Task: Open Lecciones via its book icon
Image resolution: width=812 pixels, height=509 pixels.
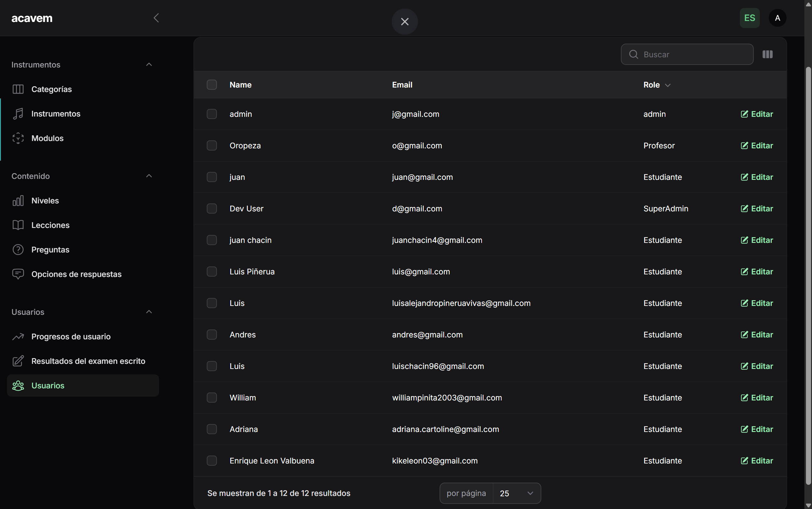Action: click(x=18, y=225)
